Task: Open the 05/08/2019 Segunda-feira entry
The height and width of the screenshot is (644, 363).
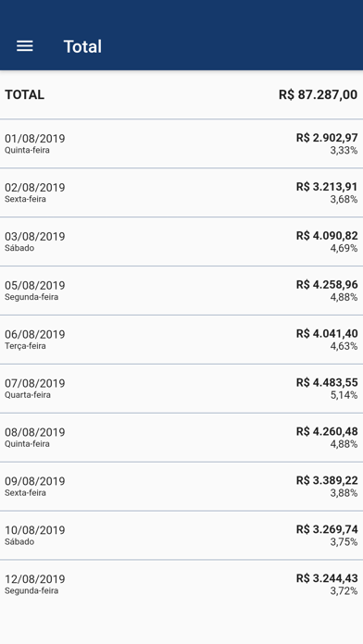Action: pos(181,291)
